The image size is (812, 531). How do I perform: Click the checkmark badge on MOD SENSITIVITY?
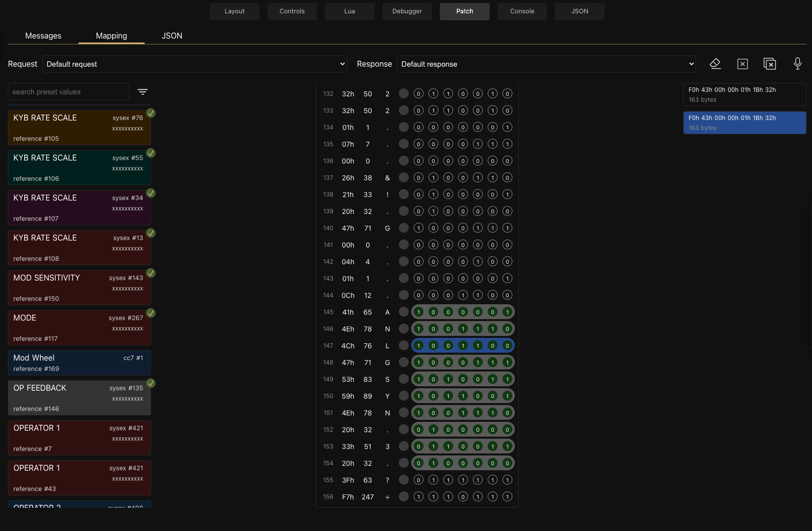(x=151, y=273)
